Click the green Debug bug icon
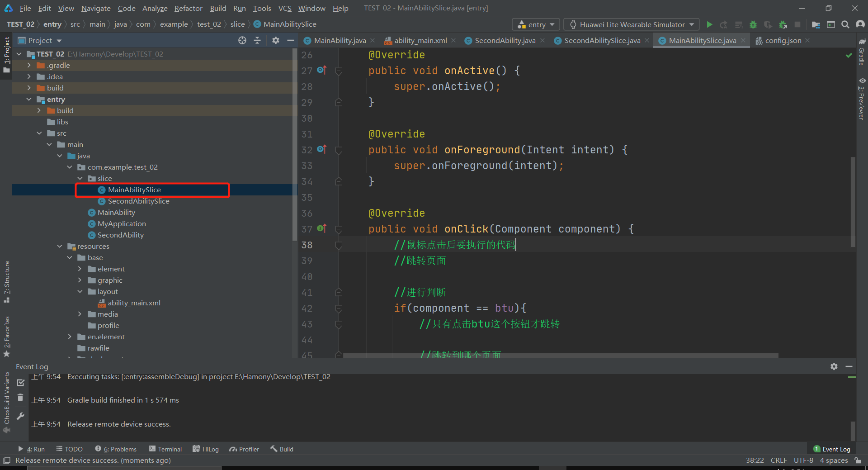Viewport: 868px width, 470px height. [x=753, y=24]
